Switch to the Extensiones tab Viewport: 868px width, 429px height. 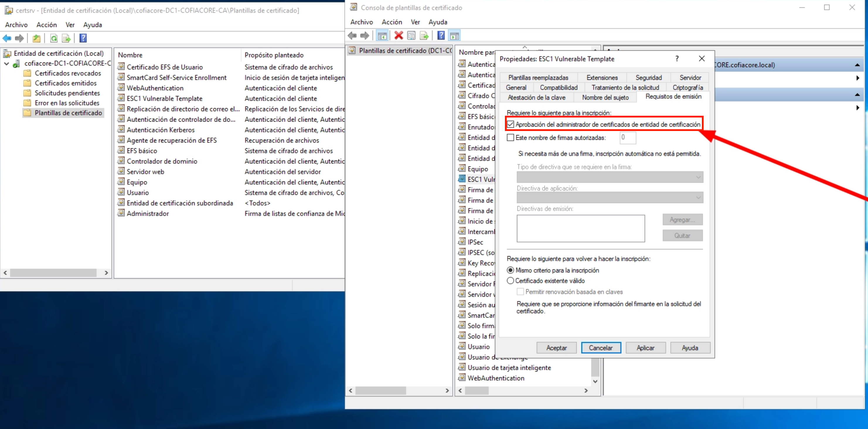(x=602, y=78)
